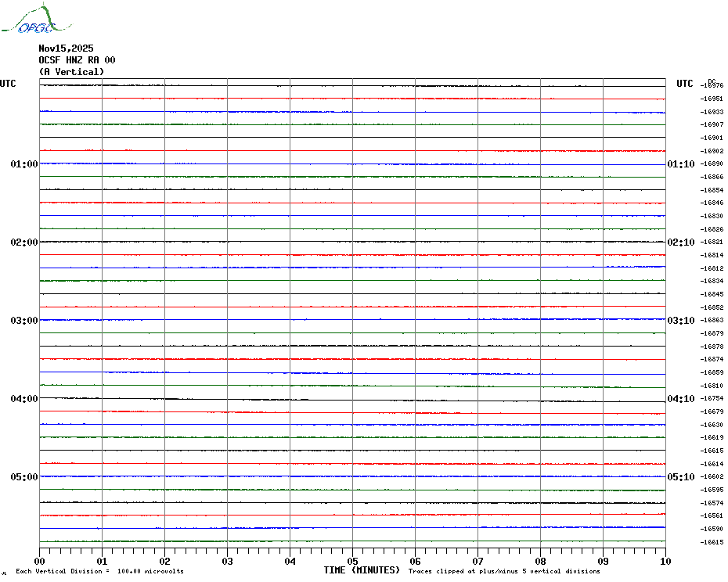The image size is (728, 582).
Task: Click minute tick 04 on time axis
Action: pos(290,561)
